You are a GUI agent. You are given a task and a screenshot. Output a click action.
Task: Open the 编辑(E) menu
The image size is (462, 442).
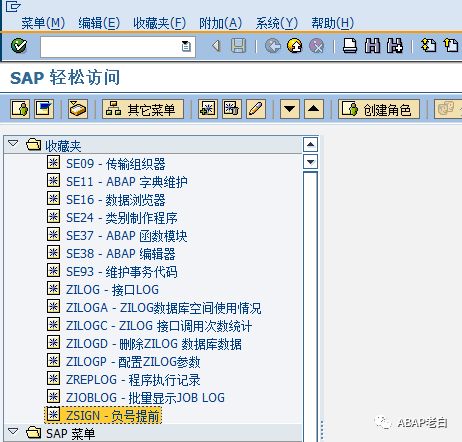coord(99,23)
